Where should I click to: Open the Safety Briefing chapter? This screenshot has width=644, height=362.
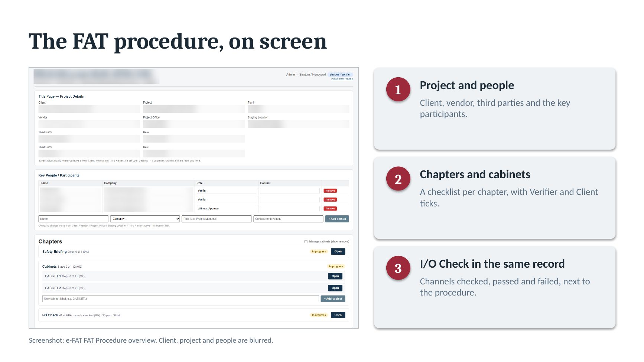point(338,251)
